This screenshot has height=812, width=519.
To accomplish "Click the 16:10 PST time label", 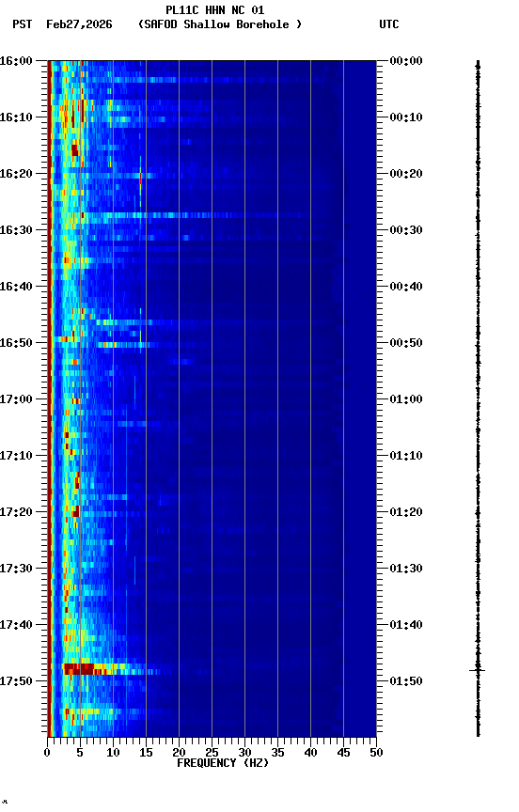I will pyautogui.click(x=16, y=117).
